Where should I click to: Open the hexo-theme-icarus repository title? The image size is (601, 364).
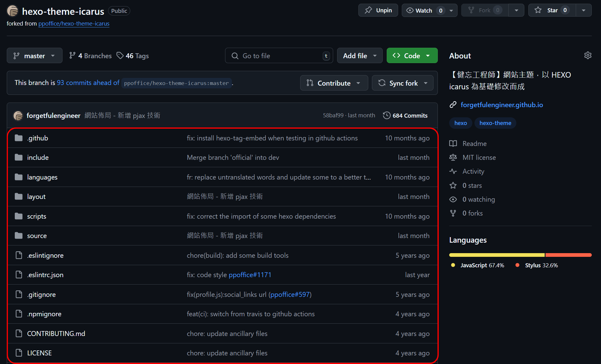coord(63,11)
